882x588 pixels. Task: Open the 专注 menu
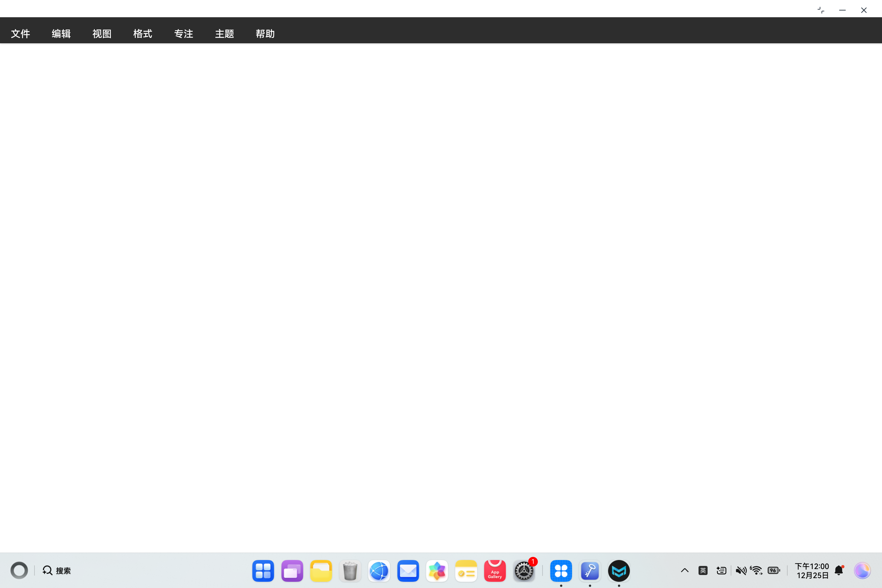coord(184,34)
